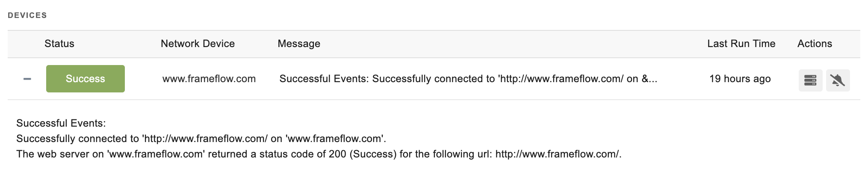The width and height of the screenshot is (868, 172).
Task: Open the server details action icon
Action: point(810,80)
